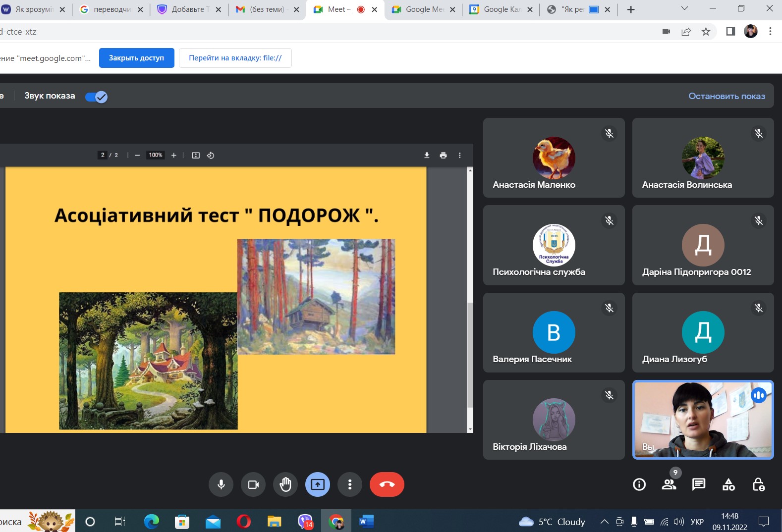The width and height of the screenshot is (782, 532).
Task: Click your own video tile (Вы)
Action: [703, 420]
